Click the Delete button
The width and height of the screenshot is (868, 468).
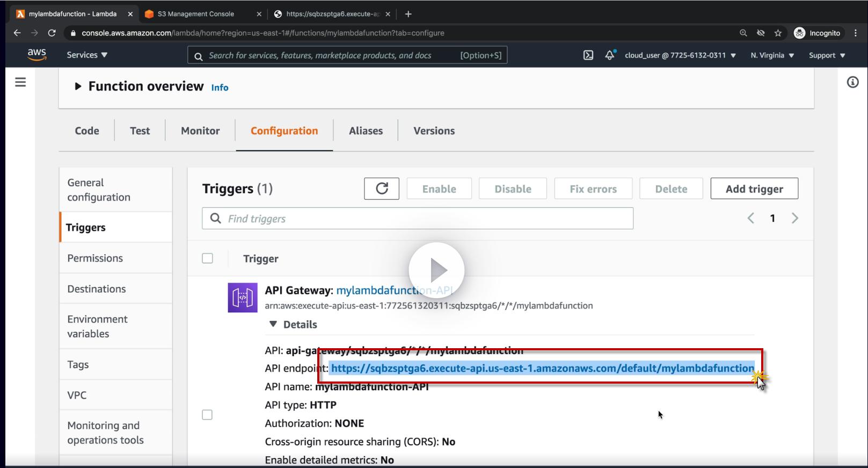click(x=671, y=189)
